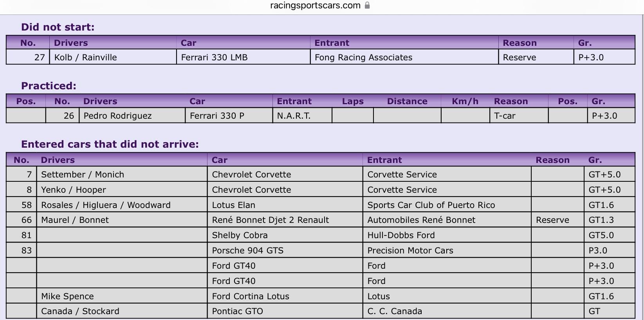
Task: Click the 'Ferrari 330 LMB' car cell
Action: point(243,57)
